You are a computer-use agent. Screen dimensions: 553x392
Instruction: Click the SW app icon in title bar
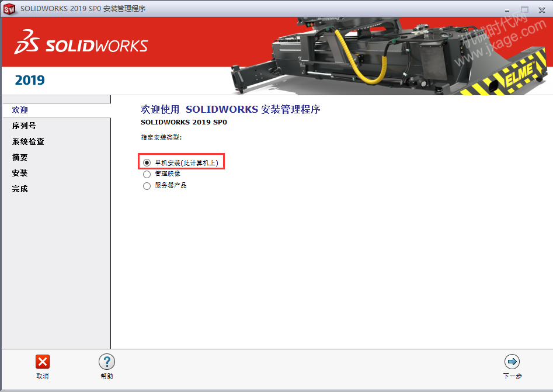click(x=9, y=9)
